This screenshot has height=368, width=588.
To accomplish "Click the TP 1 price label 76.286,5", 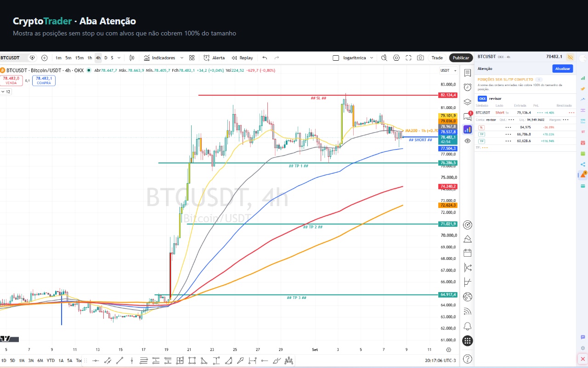I will click(448, 163).
